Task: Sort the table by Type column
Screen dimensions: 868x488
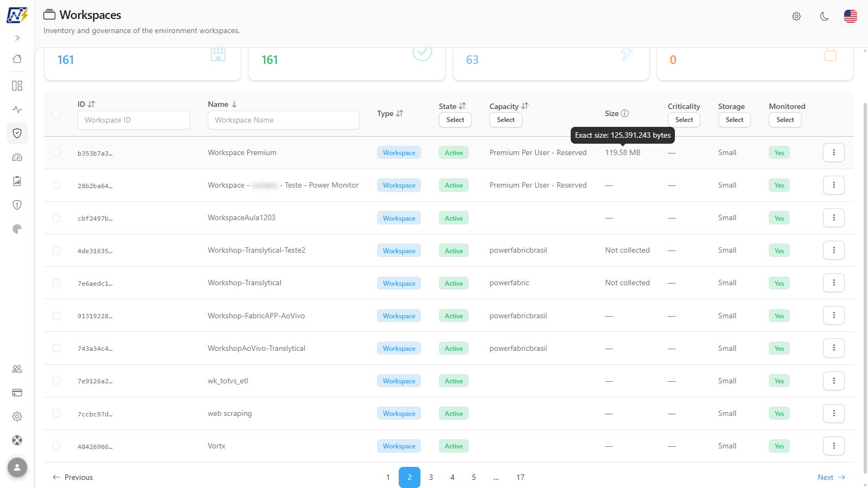Action: [x=400, y=113]
